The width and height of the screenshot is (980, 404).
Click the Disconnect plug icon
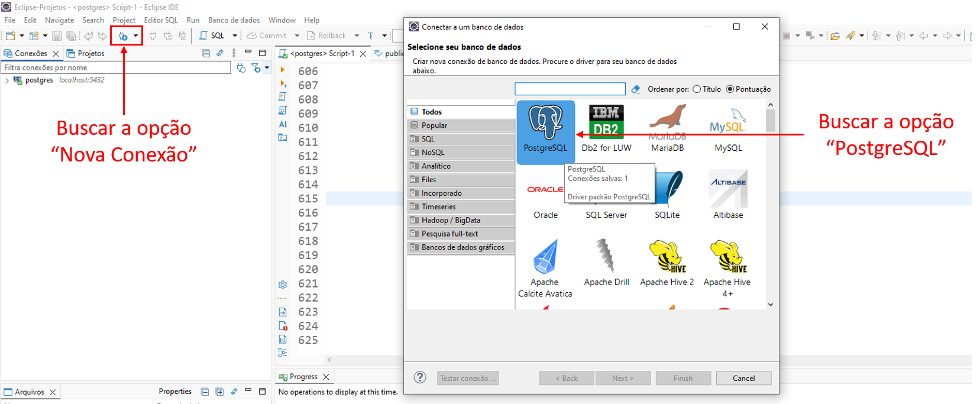182,36
